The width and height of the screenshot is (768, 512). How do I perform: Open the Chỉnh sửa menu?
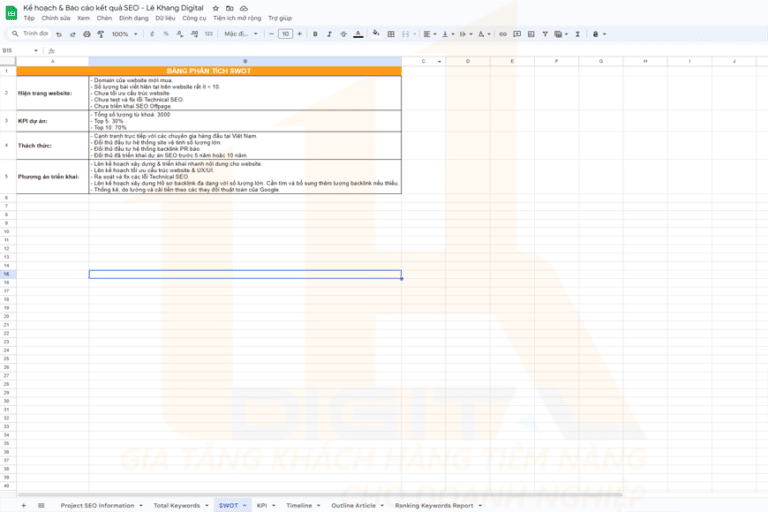(56, 18)
